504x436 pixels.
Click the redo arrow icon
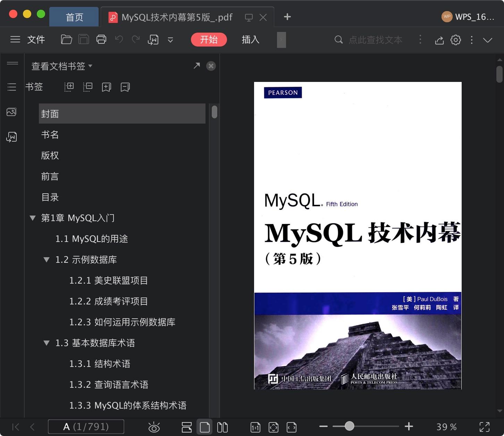[x=136, y=40]
